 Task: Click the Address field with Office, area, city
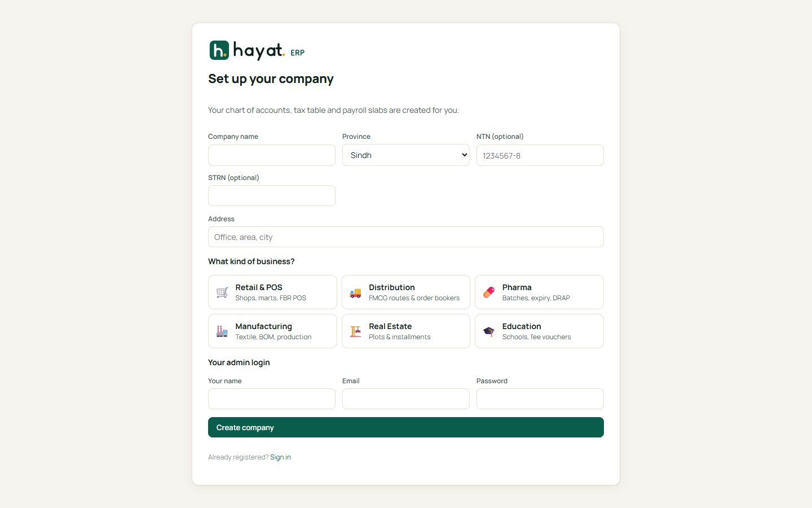[x=406, y=237]
